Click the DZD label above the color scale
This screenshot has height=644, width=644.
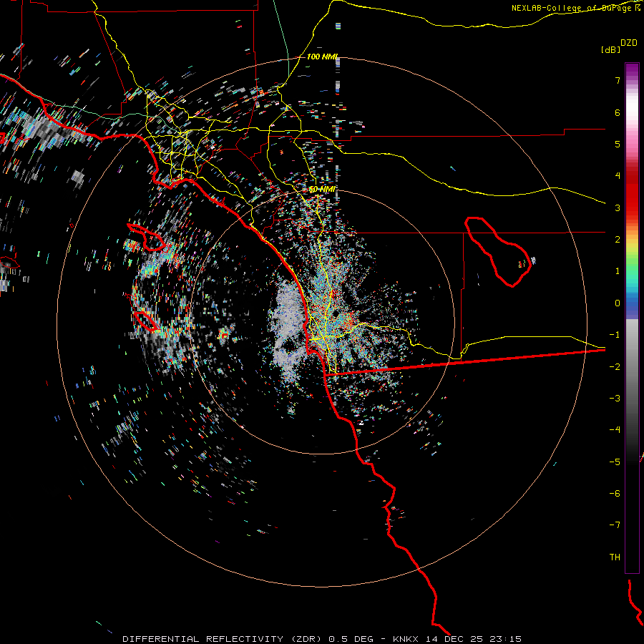tap(629, 43)
